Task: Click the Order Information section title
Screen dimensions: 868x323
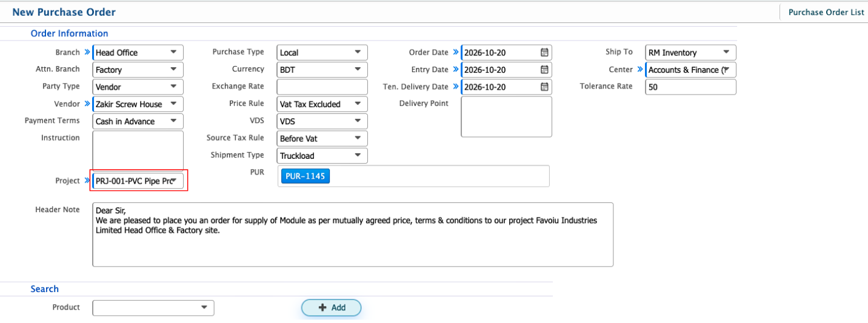Action: [69, 33]
